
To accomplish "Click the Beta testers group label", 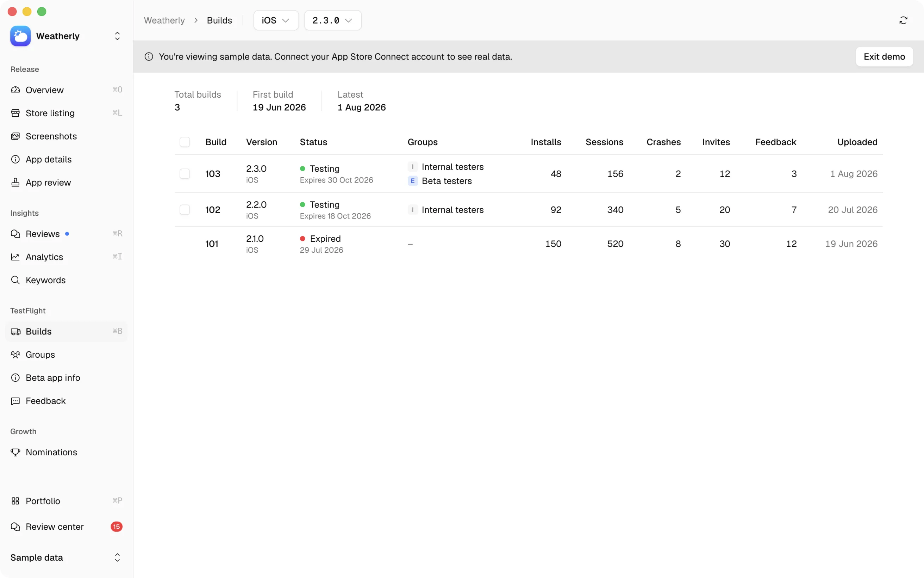I will (447, 181).
